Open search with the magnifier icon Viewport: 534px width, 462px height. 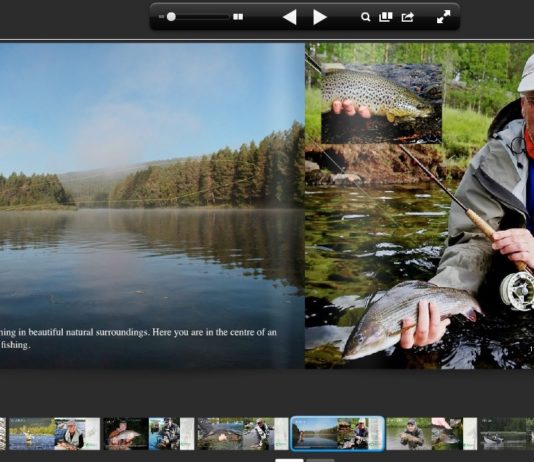coord(365,17)
